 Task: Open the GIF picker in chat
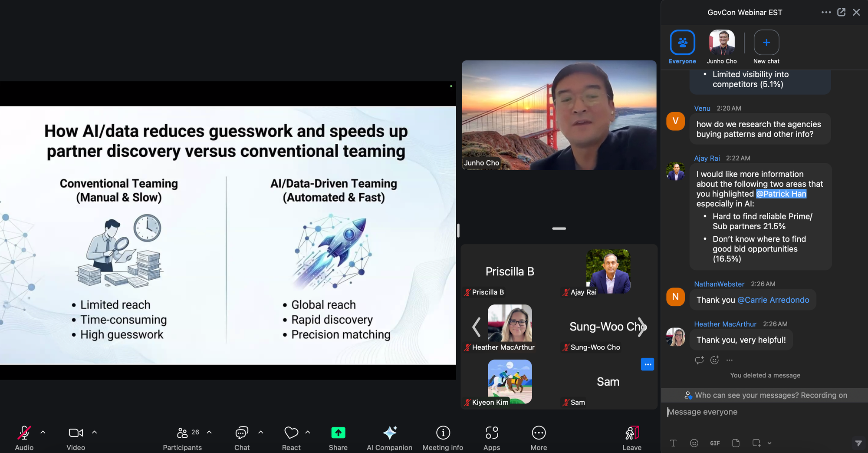coord(715,443)
